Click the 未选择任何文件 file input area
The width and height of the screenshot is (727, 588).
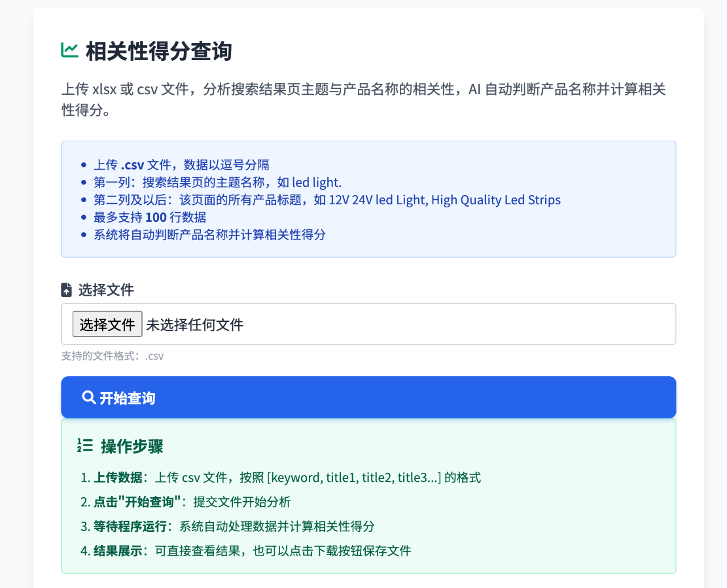click(195, 324)
